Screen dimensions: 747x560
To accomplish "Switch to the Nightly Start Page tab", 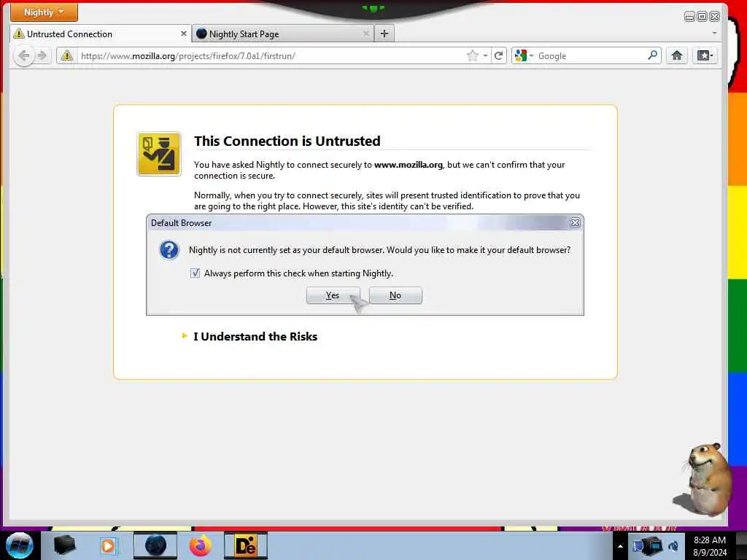I will [x=283, y=34].
